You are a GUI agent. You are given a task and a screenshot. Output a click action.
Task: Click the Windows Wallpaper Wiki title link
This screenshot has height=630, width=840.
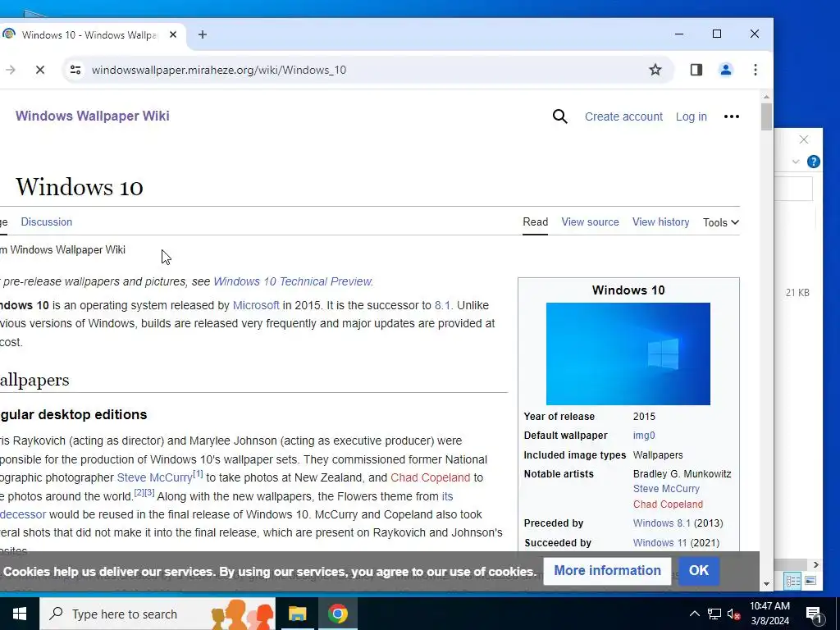pos(92,116)
